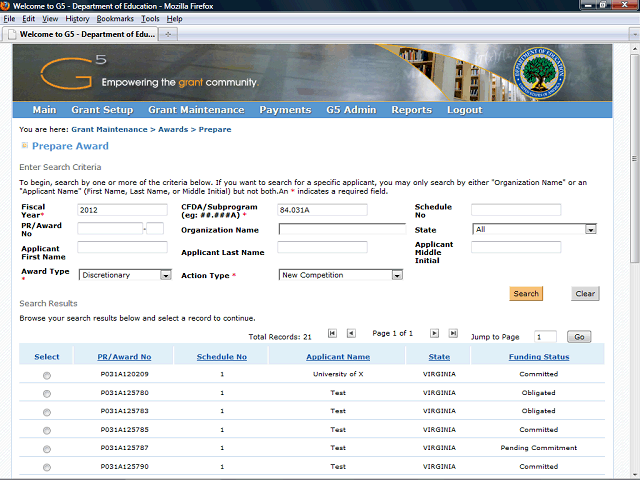Go to the first results page

pos(333,333)
